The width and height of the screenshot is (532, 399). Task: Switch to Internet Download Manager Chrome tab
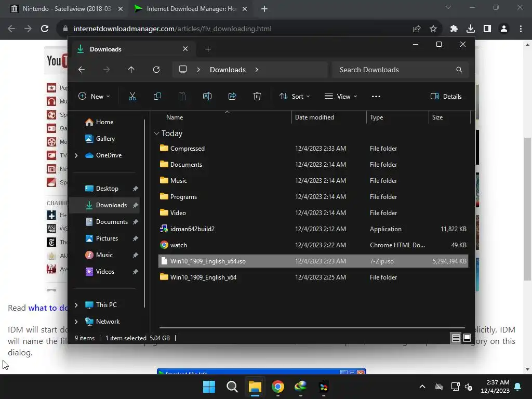click(x=191, y=9)
